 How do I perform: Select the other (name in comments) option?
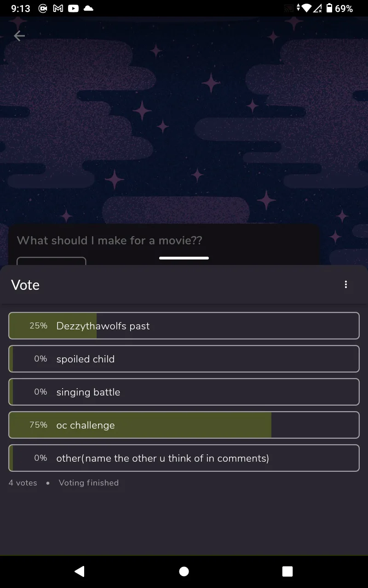click(x=184, y=458)
